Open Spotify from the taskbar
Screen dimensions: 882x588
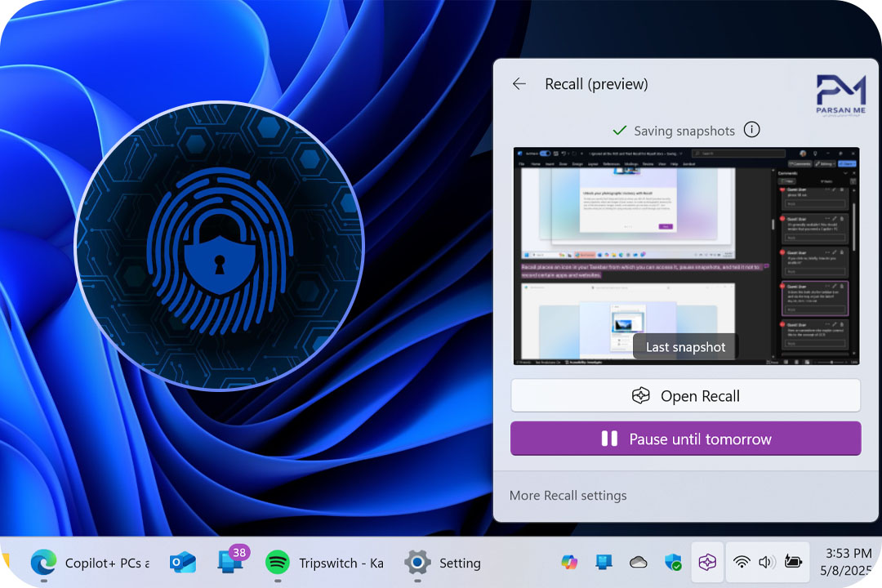pos(278,562)
